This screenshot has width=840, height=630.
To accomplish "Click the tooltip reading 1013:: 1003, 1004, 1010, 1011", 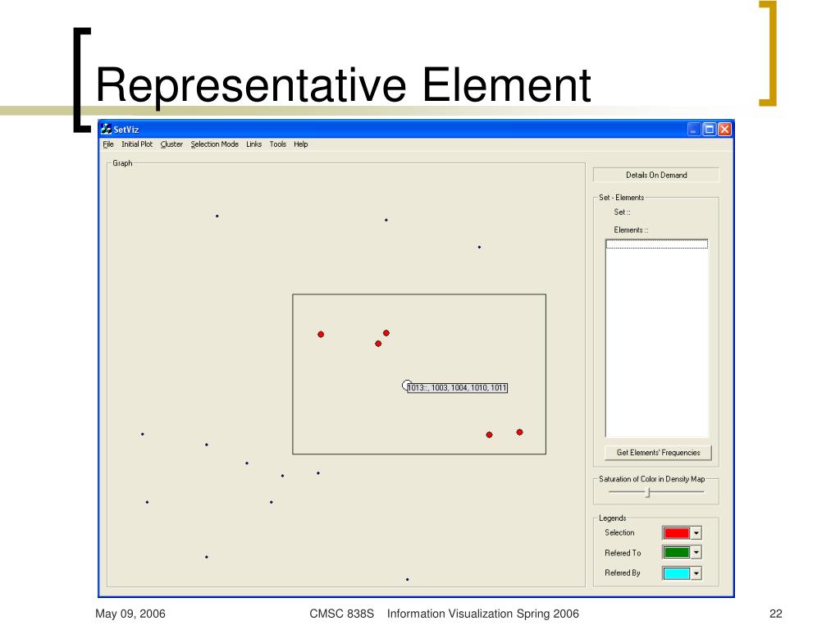I will pyautogui.click(x=457, y=387).
